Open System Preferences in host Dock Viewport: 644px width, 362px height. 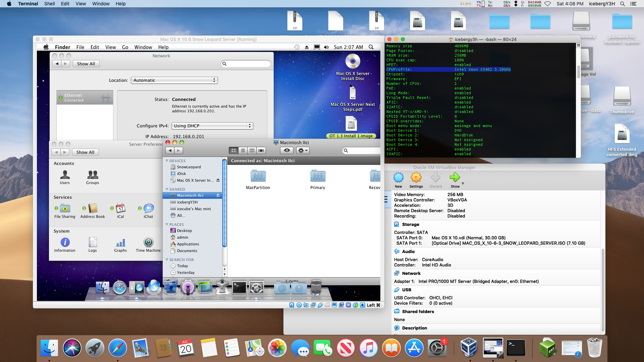point(437,348)
